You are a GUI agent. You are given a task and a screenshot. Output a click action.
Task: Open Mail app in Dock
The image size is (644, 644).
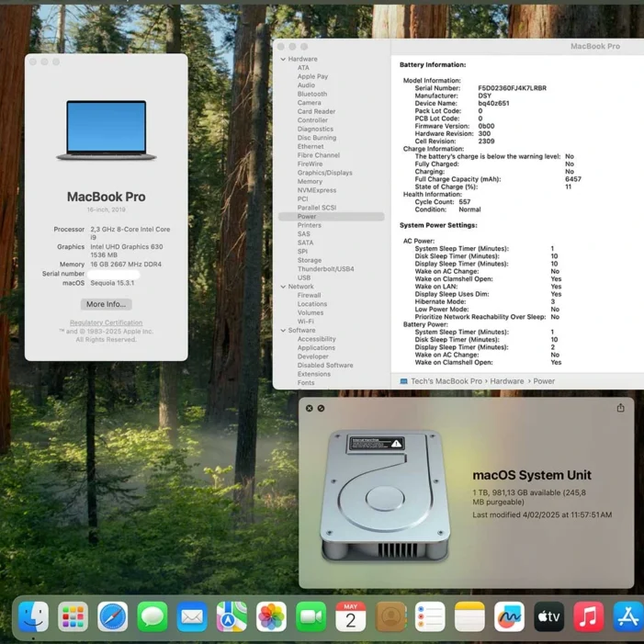pos(192,616)
